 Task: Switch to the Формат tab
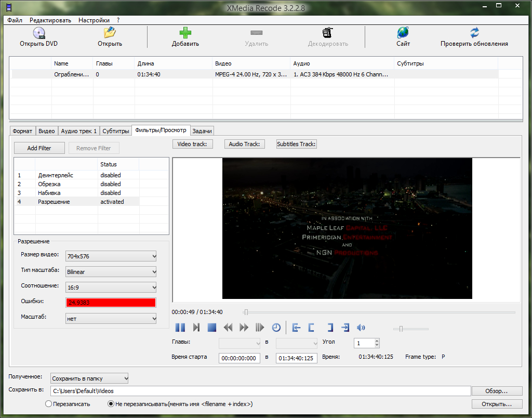click(x=22, y=130)
